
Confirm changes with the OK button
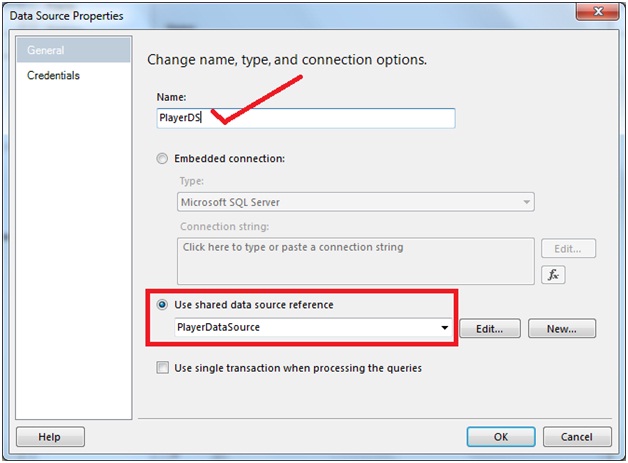(x=501, y=437)
